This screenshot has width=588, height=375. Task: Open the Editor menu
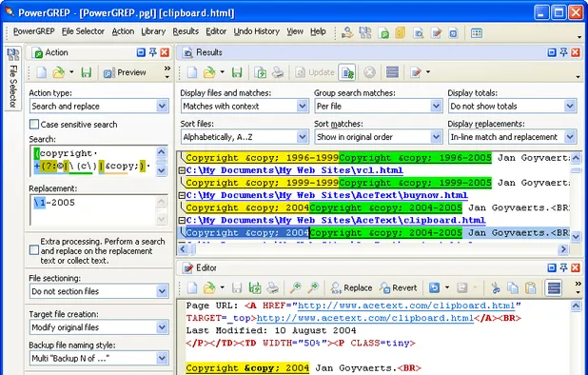(216, 31)
